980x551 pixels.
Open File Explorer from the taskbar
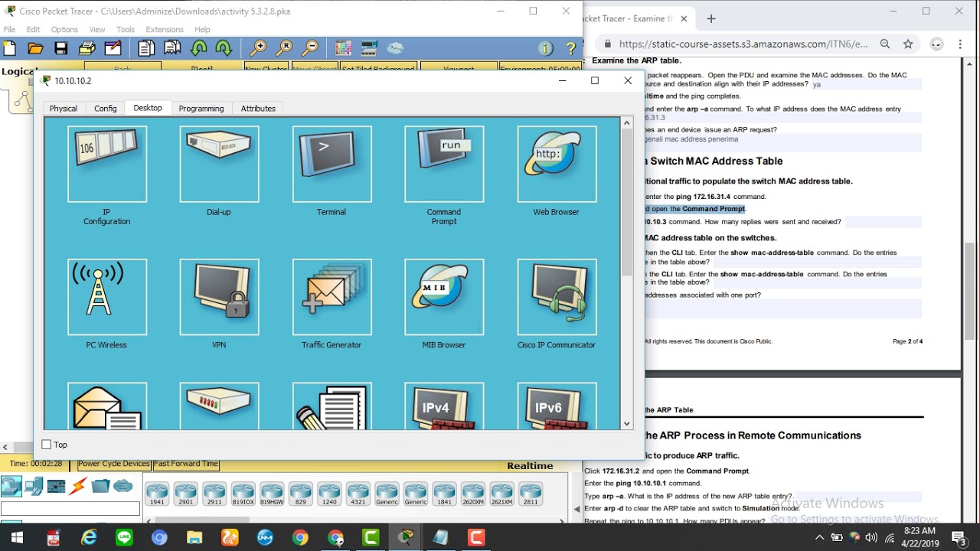pos(194,538)
